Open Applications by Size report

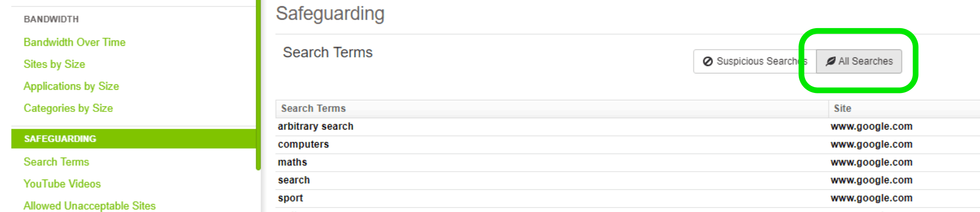point(71,86)
